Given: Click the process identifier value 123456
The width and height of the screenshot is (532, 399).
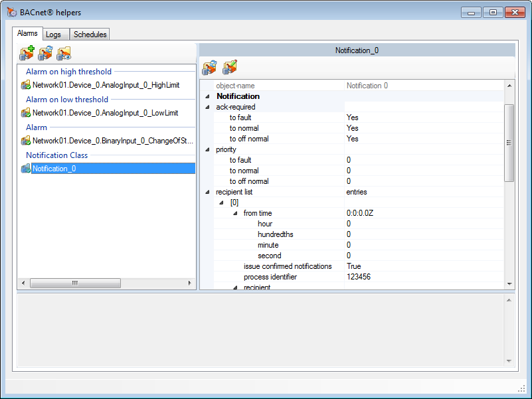Looking at the screenshot, I should coord(359,277).
